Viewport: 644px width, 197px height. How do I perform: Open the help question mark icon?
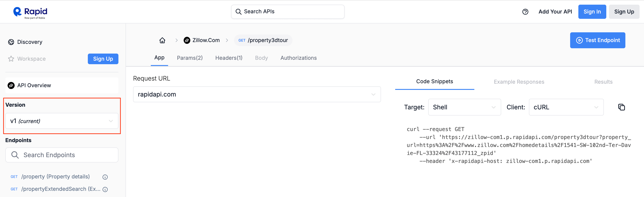tap(525, 12)
